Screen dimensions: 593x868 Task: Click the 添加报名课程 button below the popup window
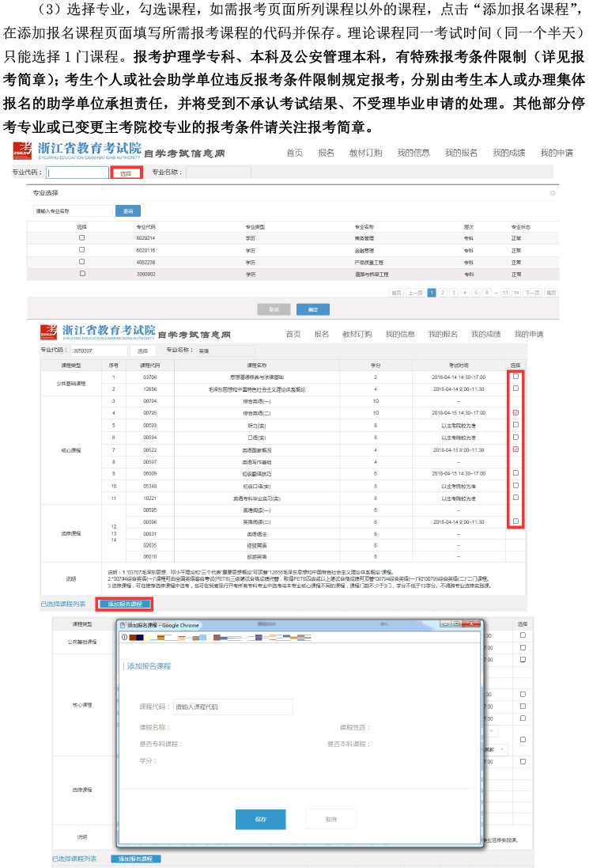tap(135, 859)
